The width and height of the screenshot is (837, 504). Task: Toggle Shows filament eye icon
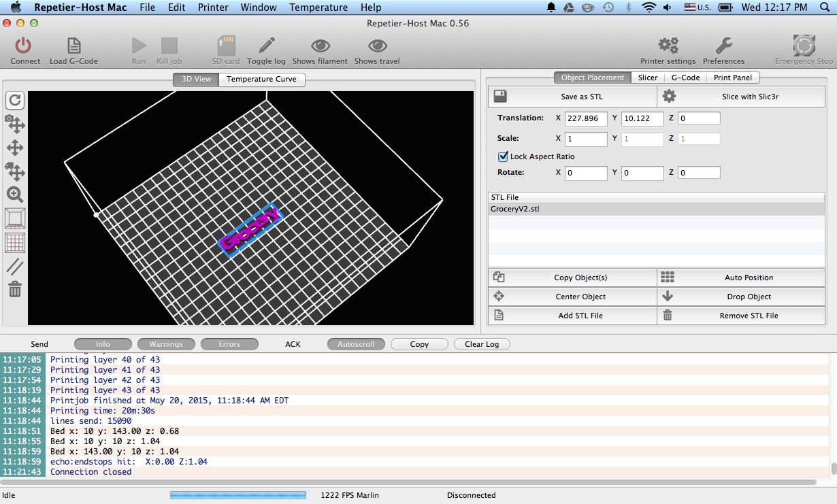click(320, 46)
